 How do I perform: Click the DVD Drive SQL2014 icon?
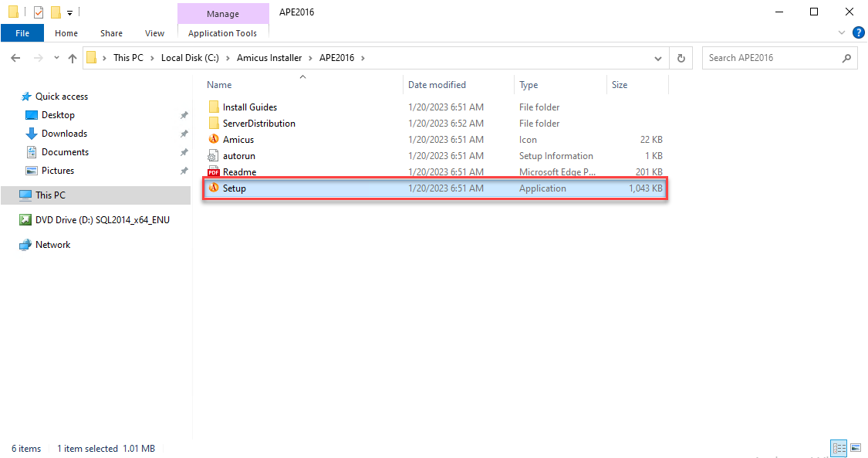[25, 220]
